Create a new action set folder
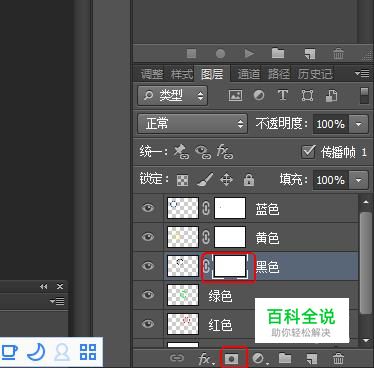This screenshot has height=368, width=374. pos(278,53)
